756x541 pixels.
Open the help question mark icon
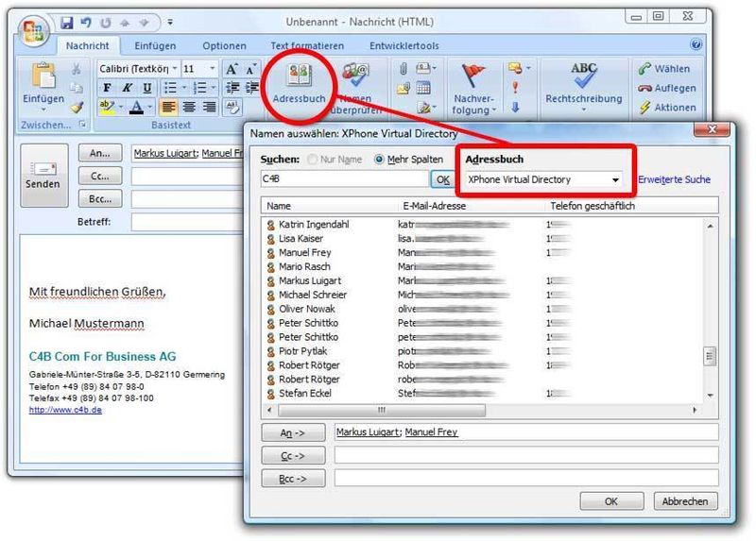pos(696,44)
